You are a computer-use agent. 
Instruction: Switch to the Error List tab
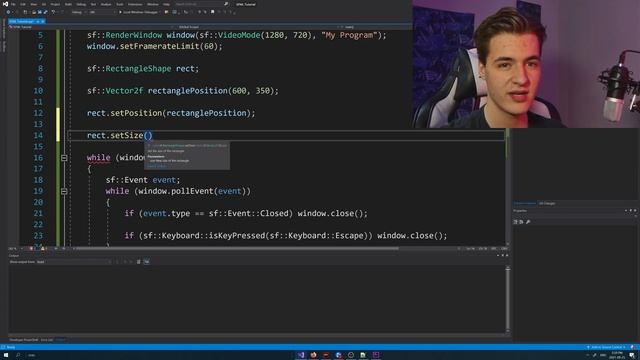click(x=47, y=340)
